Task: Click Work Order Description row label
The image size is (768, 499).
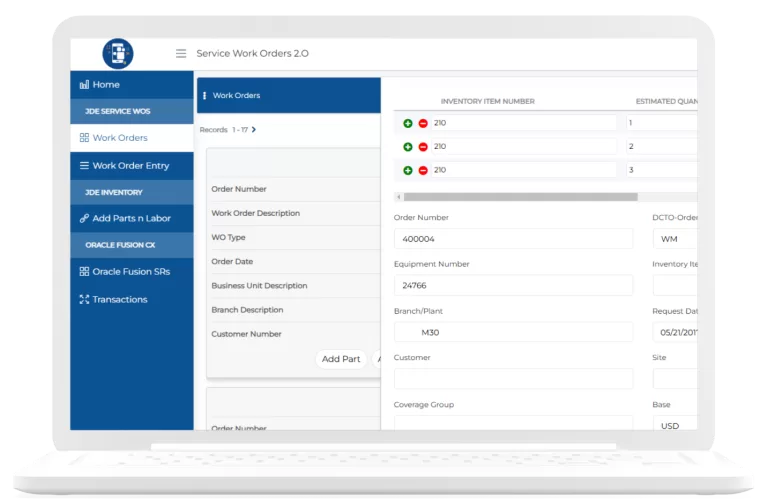Action: point(256,213)
